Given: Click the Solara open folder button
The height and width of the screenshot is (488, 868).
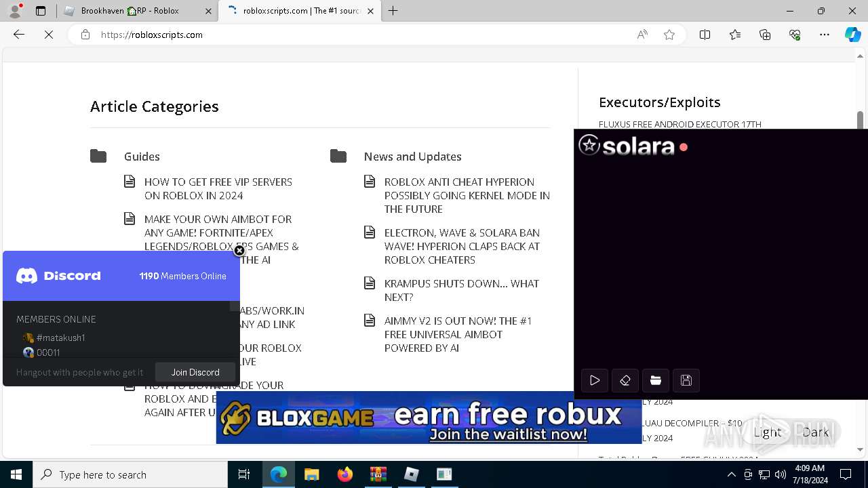Looking at the screenshot, I should tap(656, 381).
